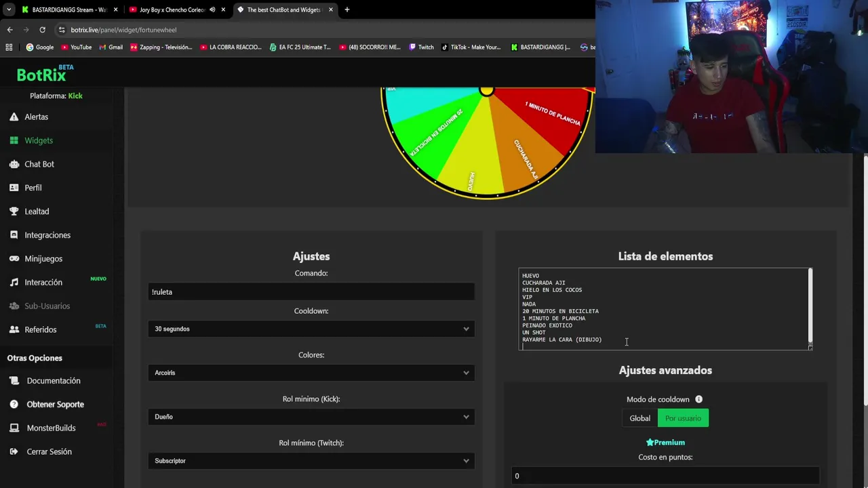Click the Interacción music note icon
This screenshot has height=488, width=868.
(14, 282)
